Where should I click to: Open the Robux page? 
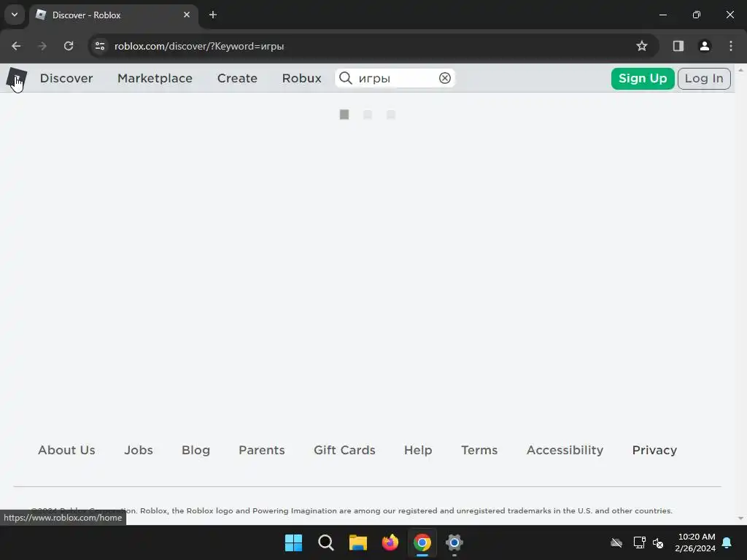click(301, 78)
